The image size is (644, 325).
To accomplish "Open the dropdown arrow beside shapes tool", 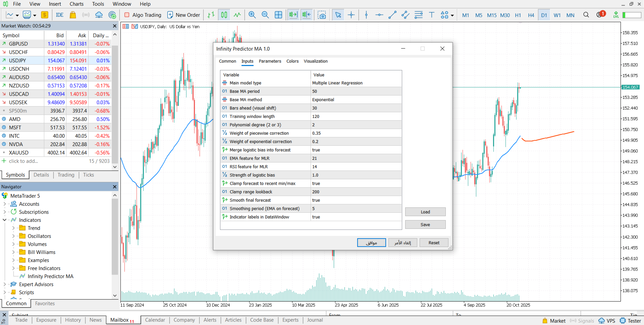I will pyautogui.click(x=452, y=15).
